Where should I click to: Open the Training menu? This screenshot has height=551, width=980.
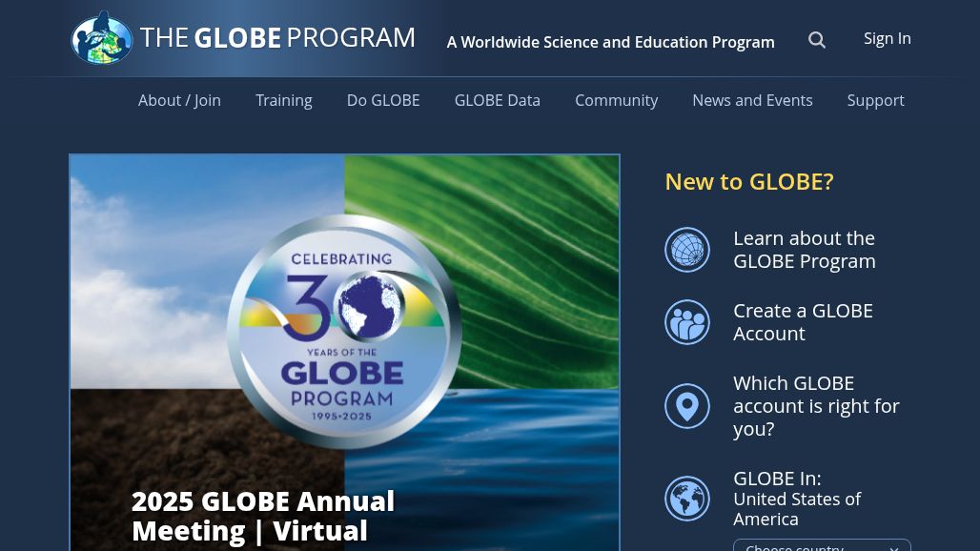pos(284,100)
